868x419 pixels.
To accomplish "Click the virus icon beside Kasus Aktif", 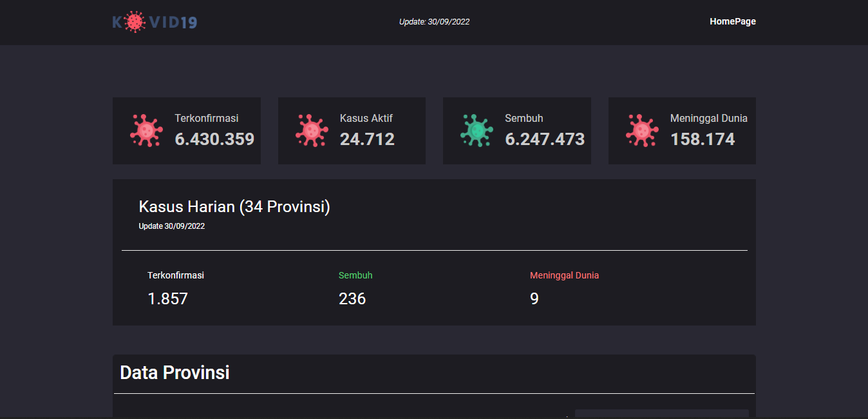I will (312, 130).
